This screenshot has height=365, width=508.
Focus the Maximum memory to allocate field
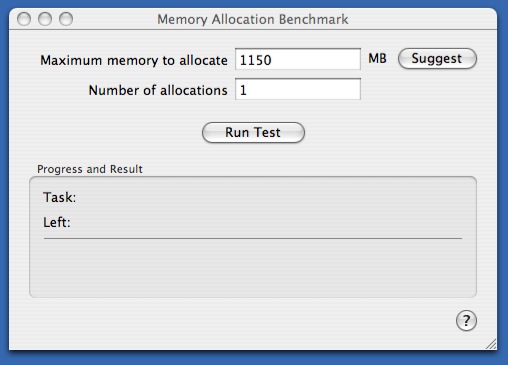point(298,59)
